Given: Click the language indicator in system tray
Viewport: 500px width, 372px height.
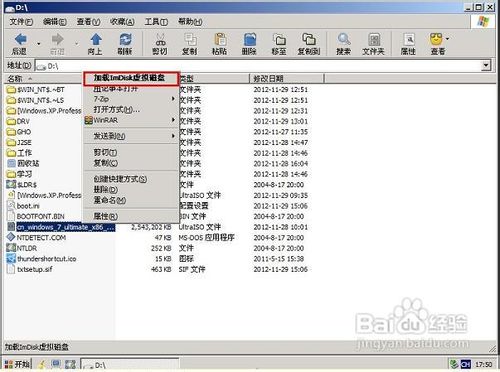Looking at the screenshot, I should point(465,364).
